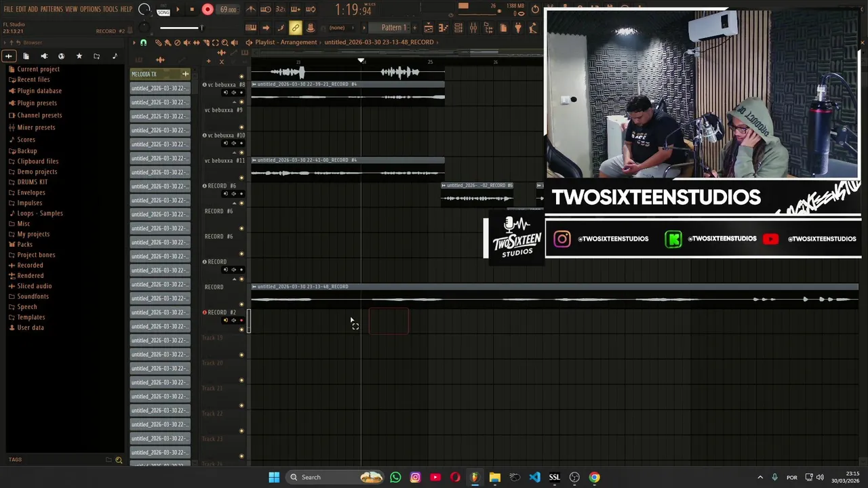Open the Piano roll view icon
Screen dimensions: 868x488
coord(443,28)
